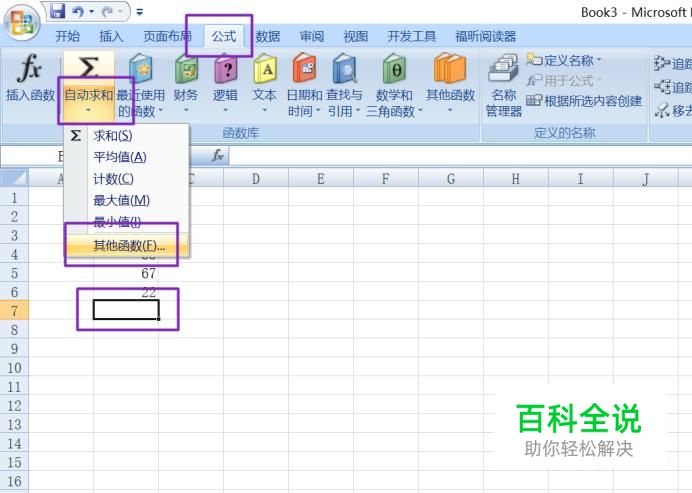Open the 其他函数 ribbon dropdown arrow
The image size is (692, 493).
tap(450, 109)
